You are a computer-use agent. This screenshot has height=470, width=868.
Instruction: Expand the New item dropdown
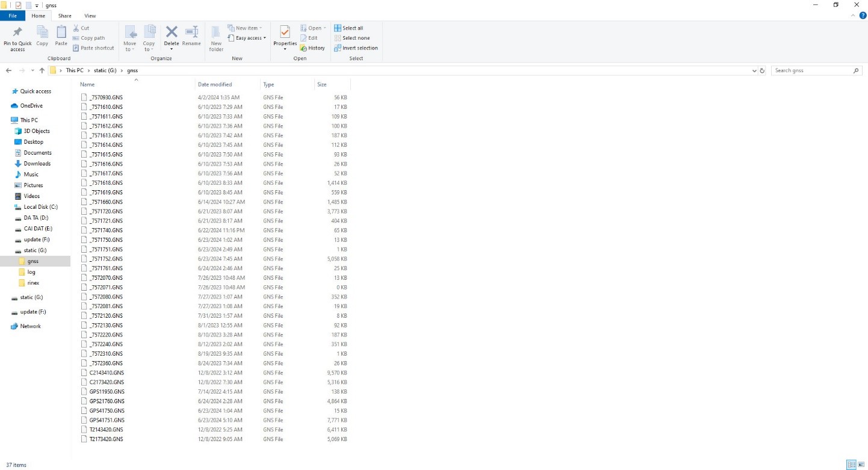point(246,28)
